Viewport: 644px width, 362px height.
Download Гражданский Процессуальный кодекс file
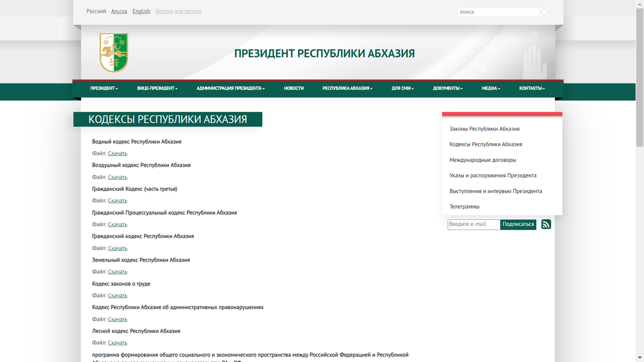118,224
